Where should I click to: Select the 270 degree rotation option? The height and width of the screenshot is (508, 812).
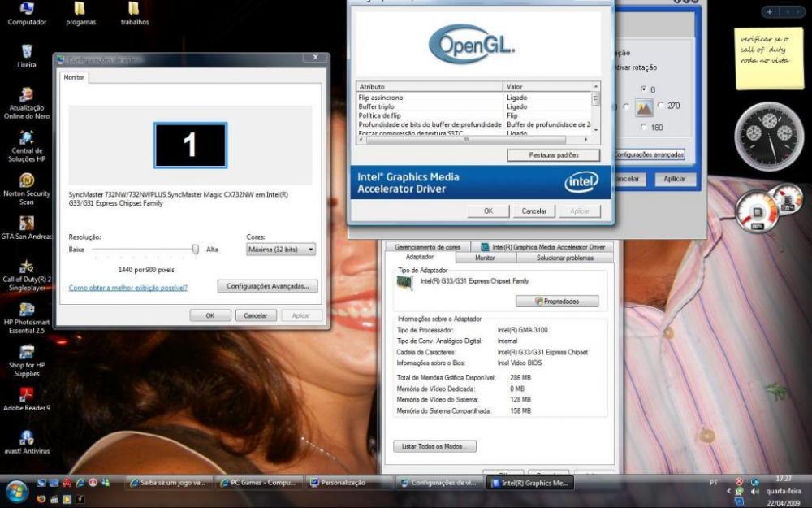click(x=661, y=106)
